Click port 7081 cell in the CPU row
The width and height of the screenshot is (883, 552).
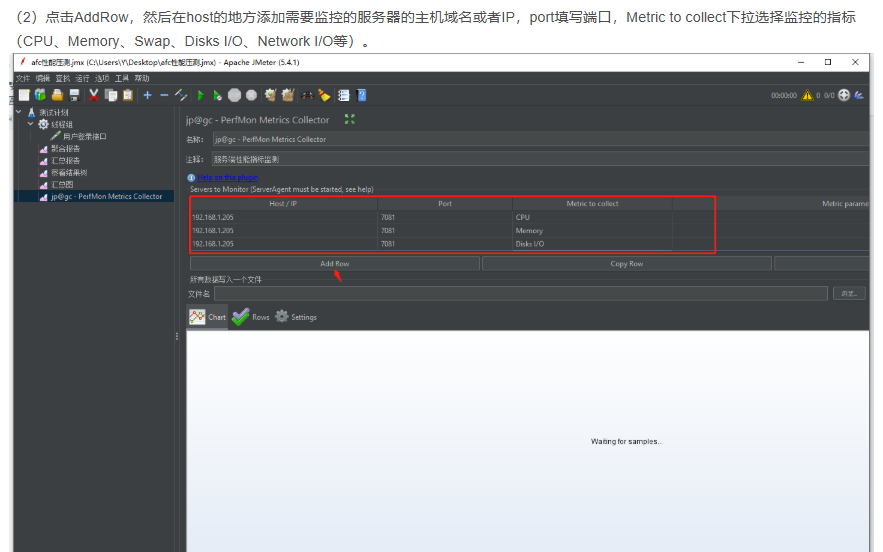[445, 217]
